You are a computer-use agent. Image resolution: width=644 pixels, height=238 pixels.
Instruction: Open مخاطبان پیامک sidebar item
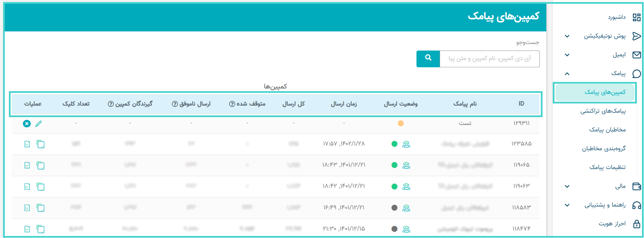607,130
